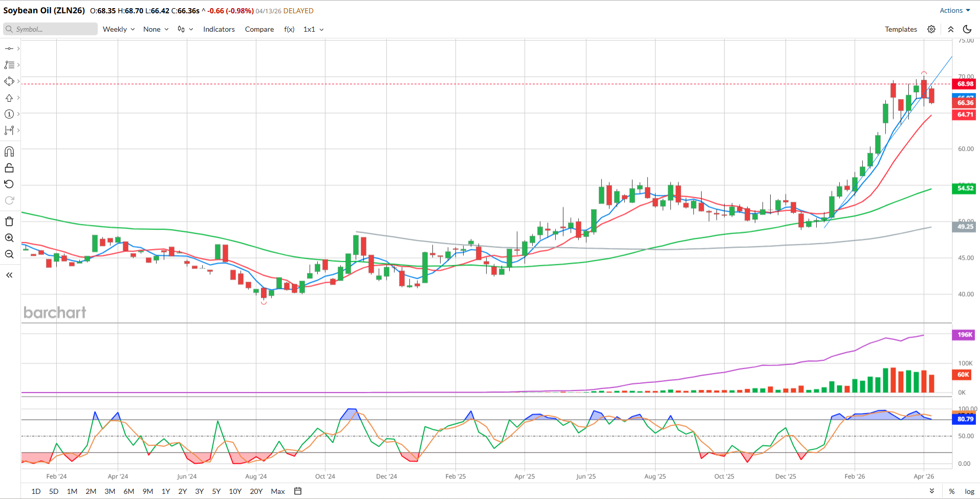
Task: Collapse the left drawing tools sidebar
Action: point(9,275)
